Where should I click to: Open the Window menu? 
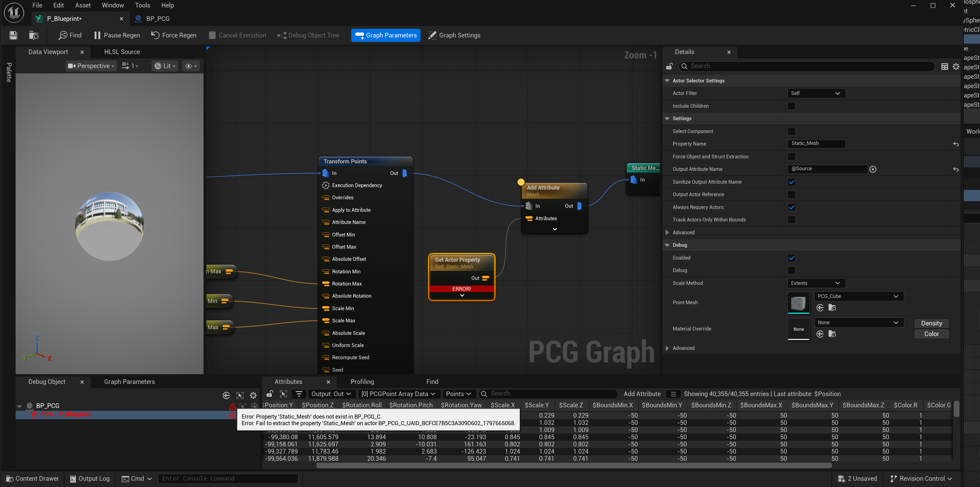(x=113, y=5)
